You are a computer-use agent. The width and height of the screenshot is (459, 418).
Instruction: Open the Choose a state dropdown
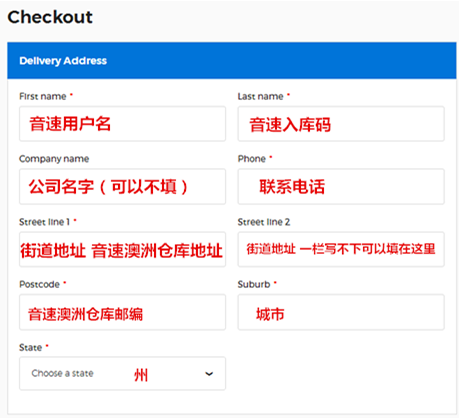(x=122, y=373)
